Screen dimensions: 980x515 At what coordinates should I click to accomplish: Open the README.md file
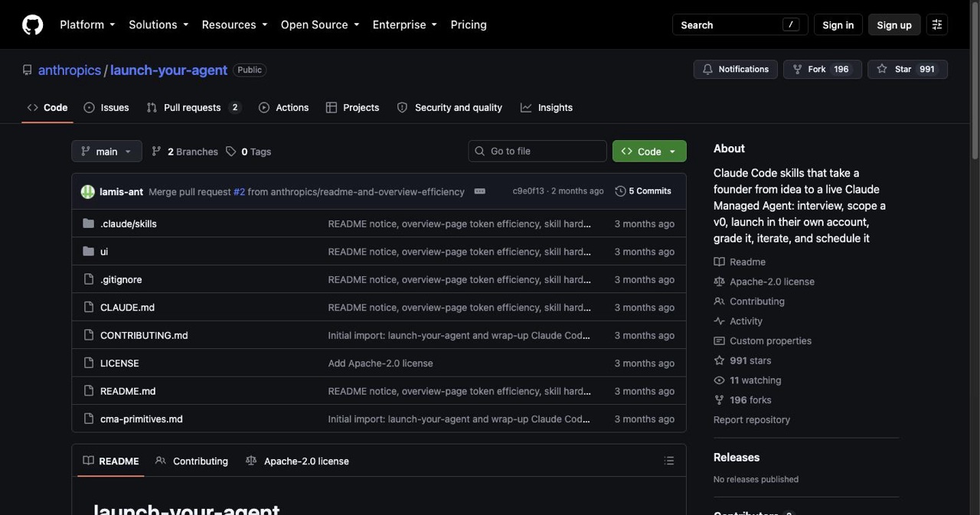(128, 391)
